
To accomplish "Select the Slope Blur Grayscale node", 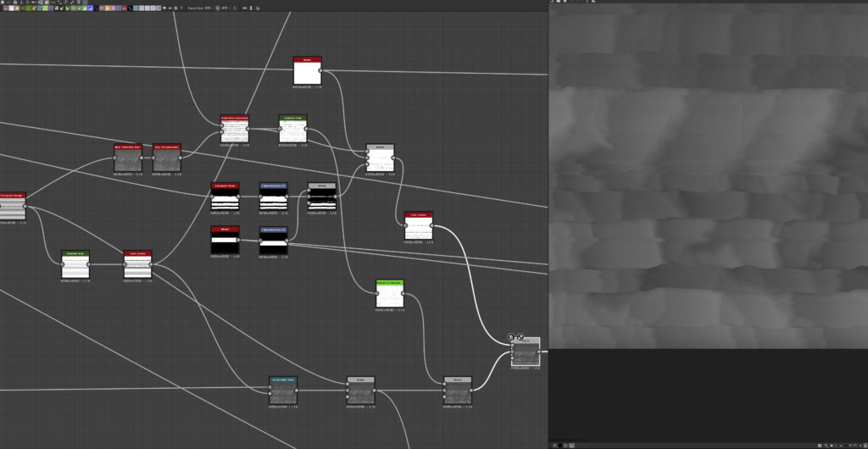I will point(235,130).
